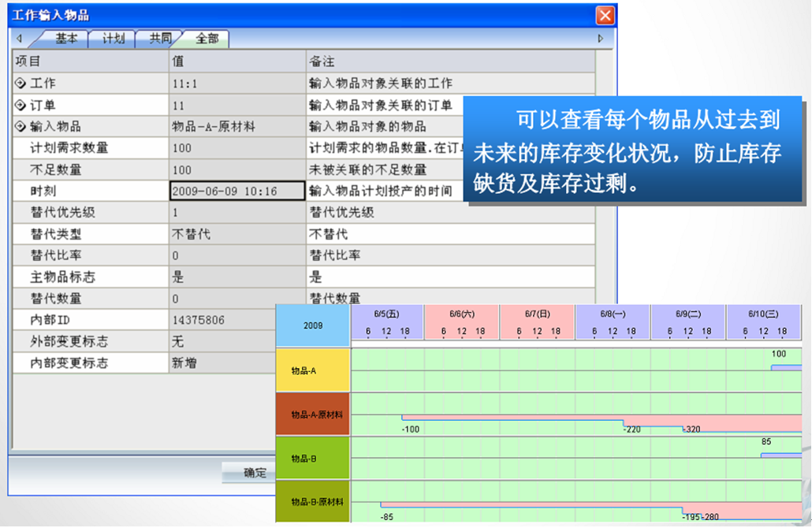812x528 pixels.
Task: Select the 主物品标志 value cell 是
Action: click(x=237, y=277)
